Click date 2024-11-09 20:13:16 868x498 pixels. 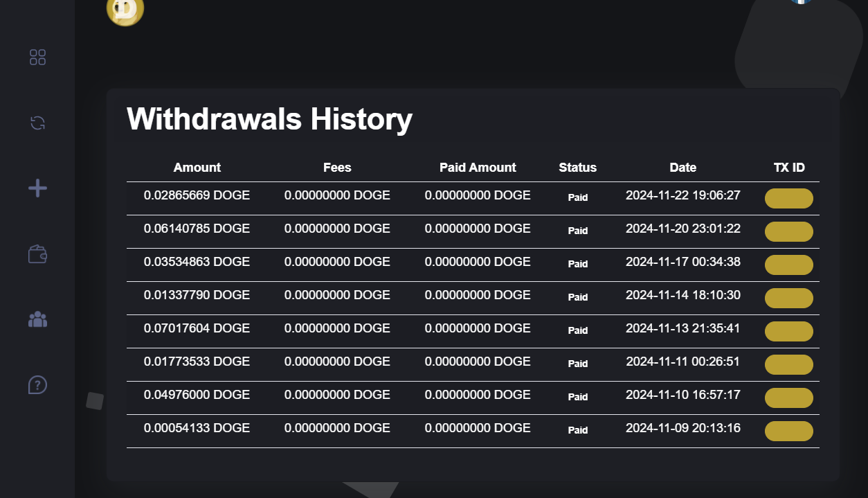pyautogui.click(x=683, y=428)
